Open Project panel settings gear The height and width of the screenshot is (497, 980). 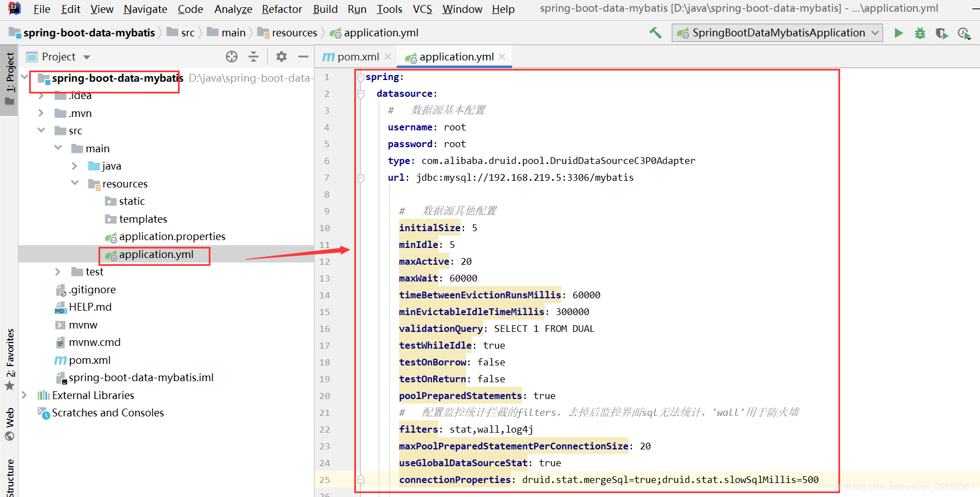(x=282, y=57)
